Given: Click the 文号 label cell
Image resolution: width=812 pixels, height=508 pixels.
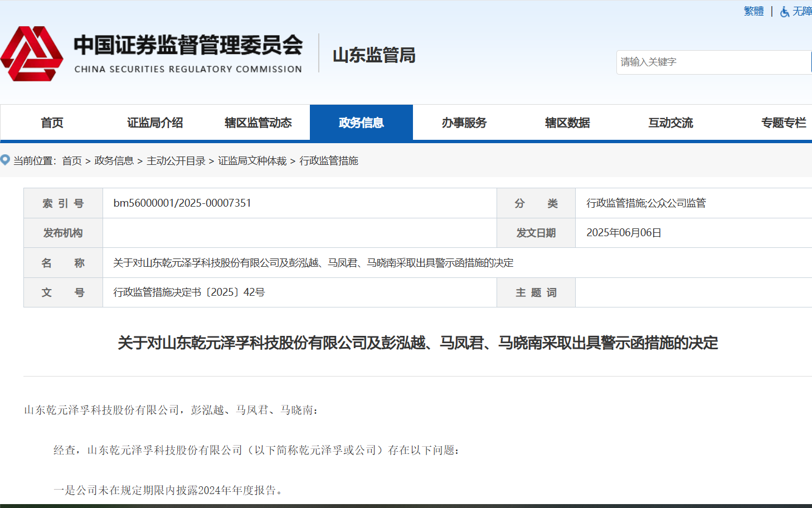Looking at the screenshot, I should (63, 292).
